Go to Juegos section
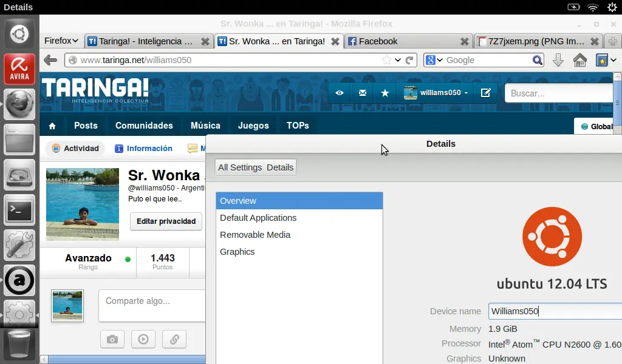This screenshot has height=364, width=622. click(x=253, y=126)
